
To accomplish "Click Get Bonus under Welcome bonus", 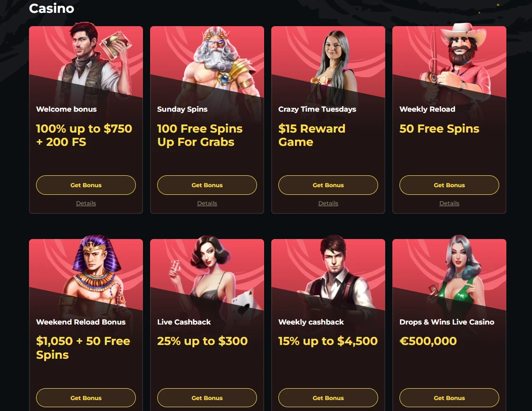I will [x=86, y=185].
